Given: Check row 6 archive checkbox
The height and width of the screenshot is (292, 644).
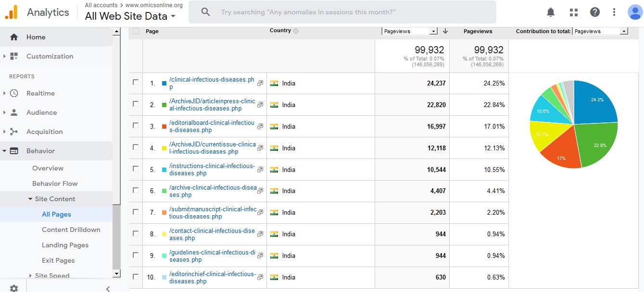Looking at the screenshot, I should point(136,190).
